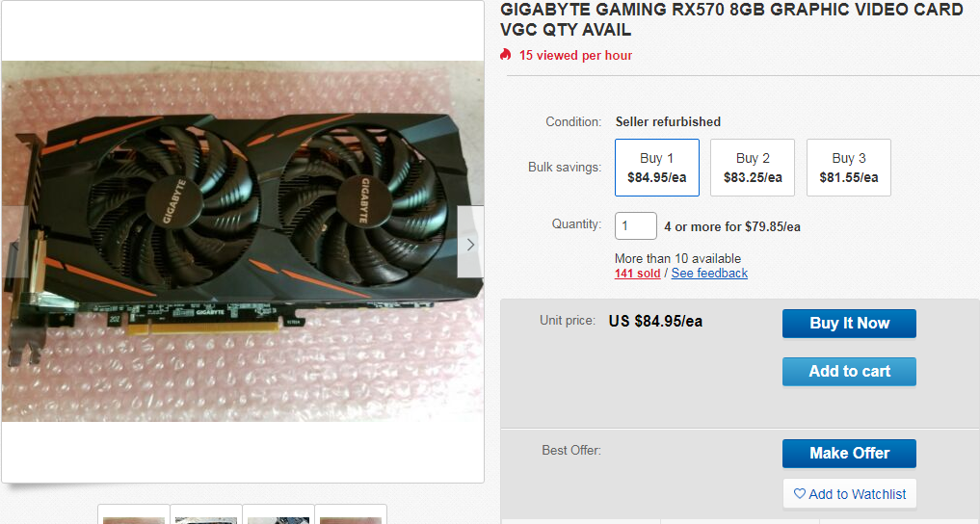Click the Add to cart button
Viewport: 980px width, 524px height.
[849, 372]
